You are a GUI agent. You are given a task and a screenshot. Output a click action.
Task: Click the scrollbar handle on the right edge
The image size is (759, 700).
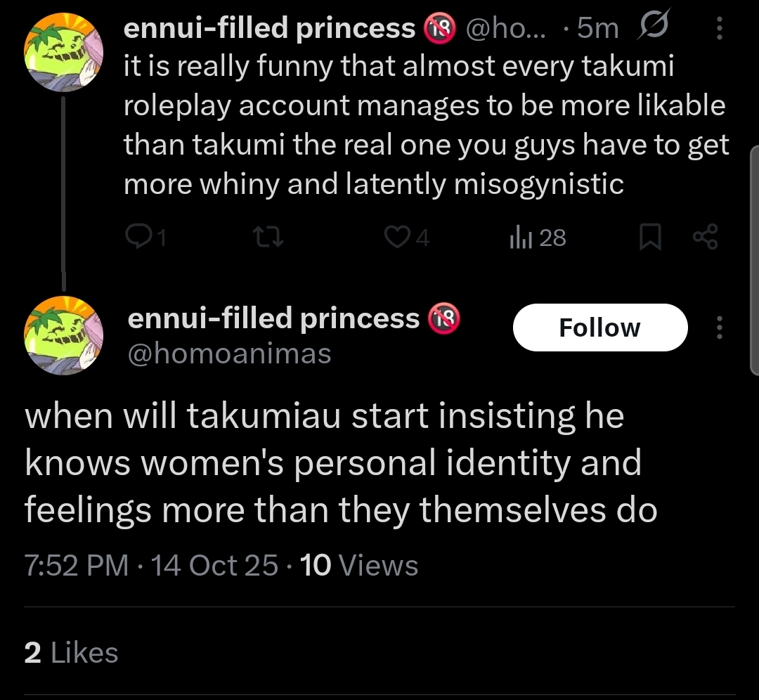pos(754,261)
